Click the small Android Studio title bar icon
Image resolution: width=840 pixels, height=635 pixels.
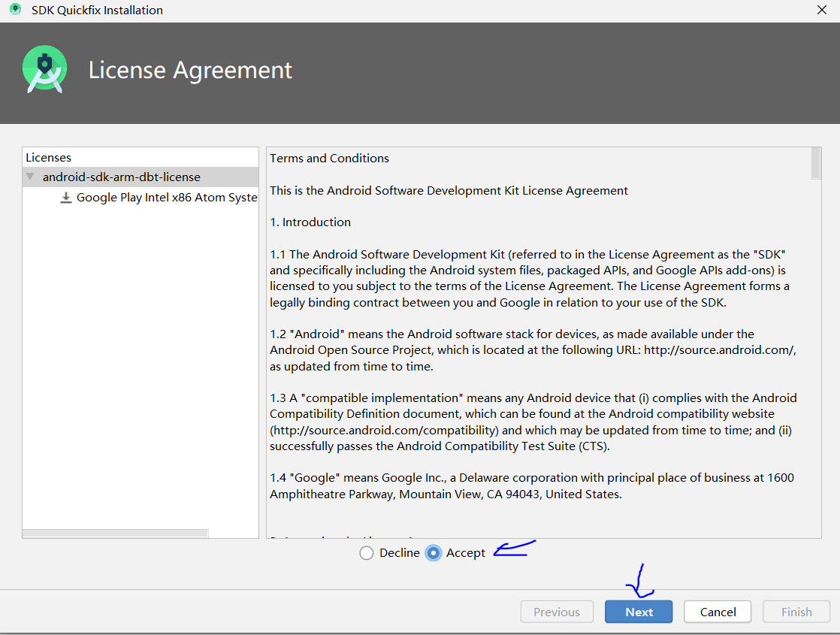pyautogui.click(x=16, y=10)
